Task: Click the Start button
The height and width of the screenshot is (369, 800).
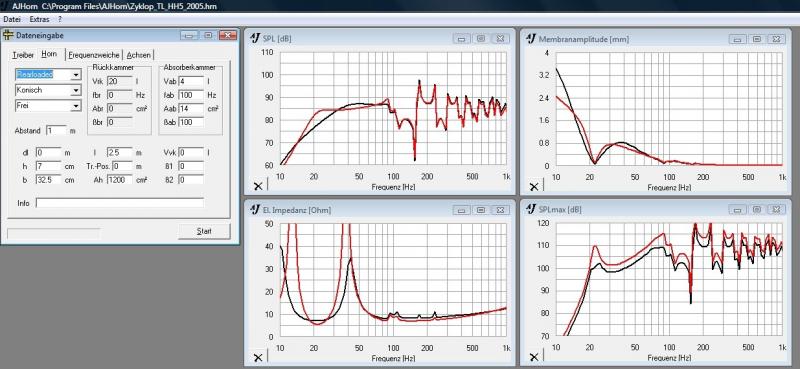Action: (x=204, y=231)
